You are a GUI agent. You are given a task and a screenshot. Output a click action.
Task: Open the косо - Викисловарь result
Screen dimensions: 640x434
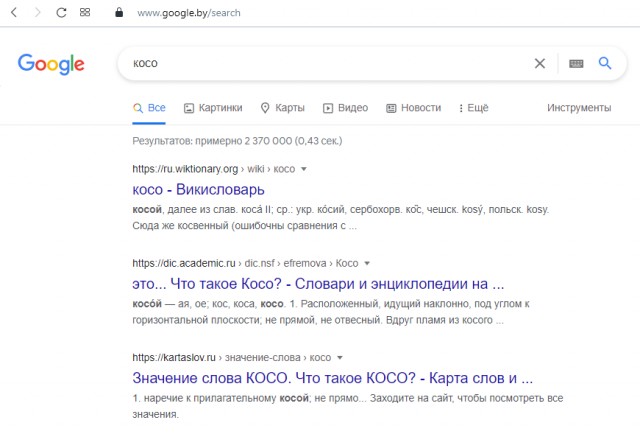(x=198, y=189)
